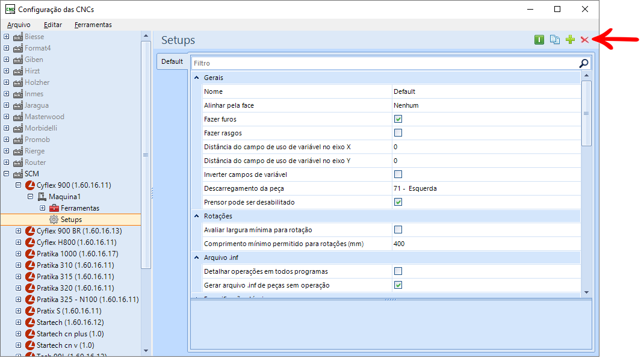Click the Cyflex 900 (1.60.16.11) red logo icon

tap(30, 185)
